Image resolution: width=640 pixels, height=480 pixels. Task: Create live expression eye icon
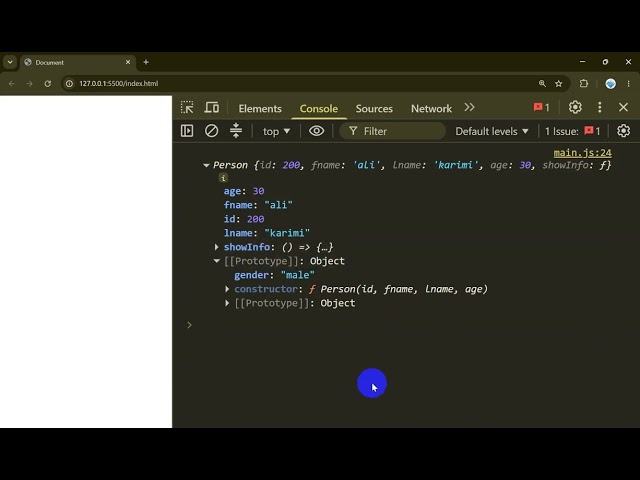tap(316, 131)
